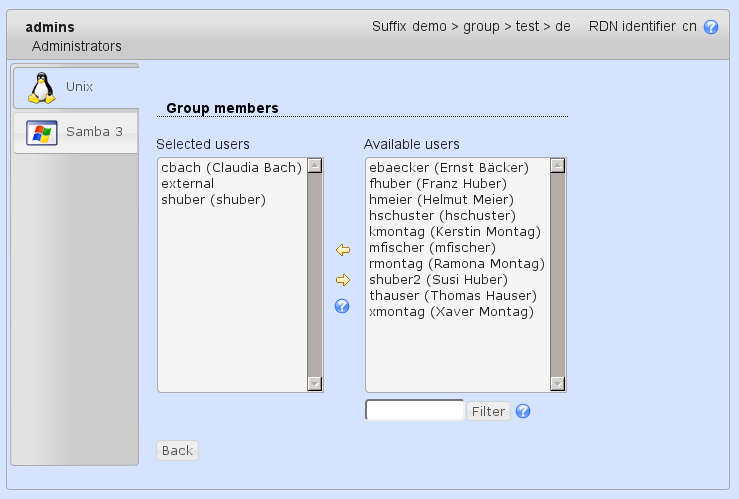Screen dimensions: 739x499
Task: Click the Back button
Action: pyautogui.click(x=177, y=451)
